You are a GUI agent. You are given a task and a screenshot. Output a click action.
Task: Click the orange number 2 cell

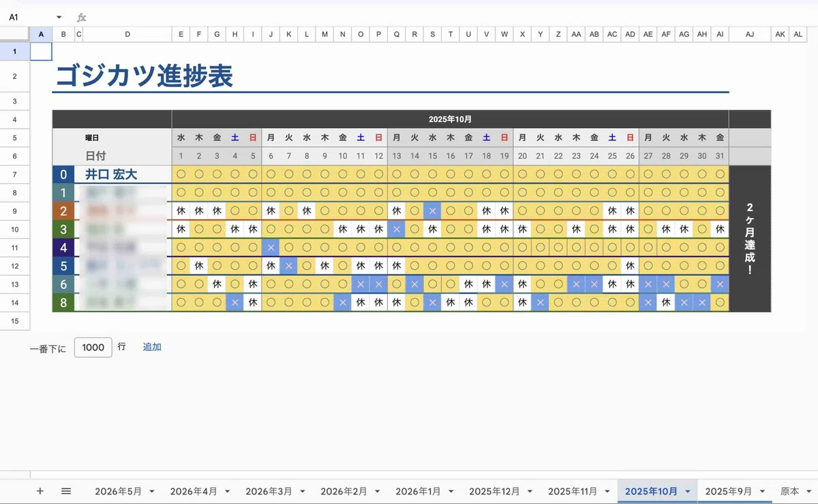point(63,211)
